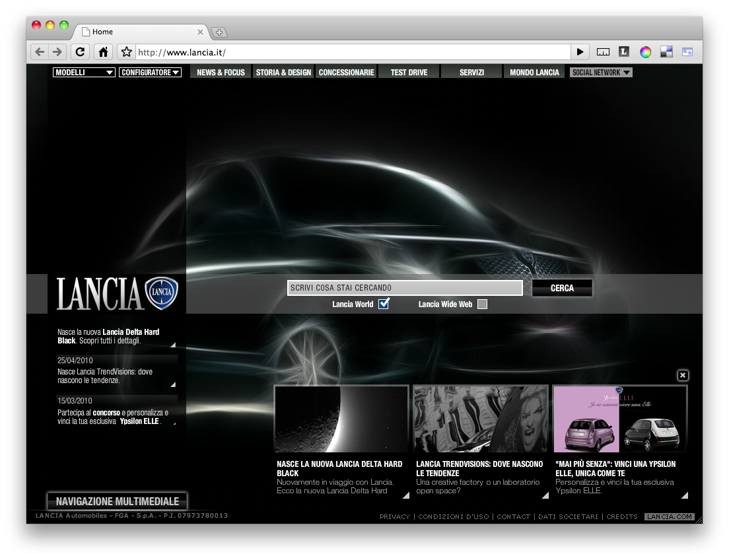729x560 pixels.
Task: Open the Servizi menu
Action: [472, 72]
